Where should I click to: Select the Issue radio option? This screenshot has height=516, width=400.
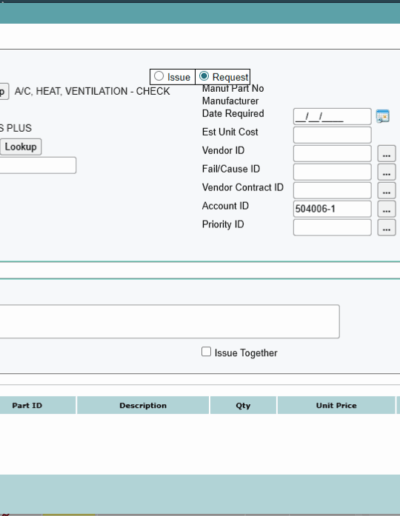point(159,76)
